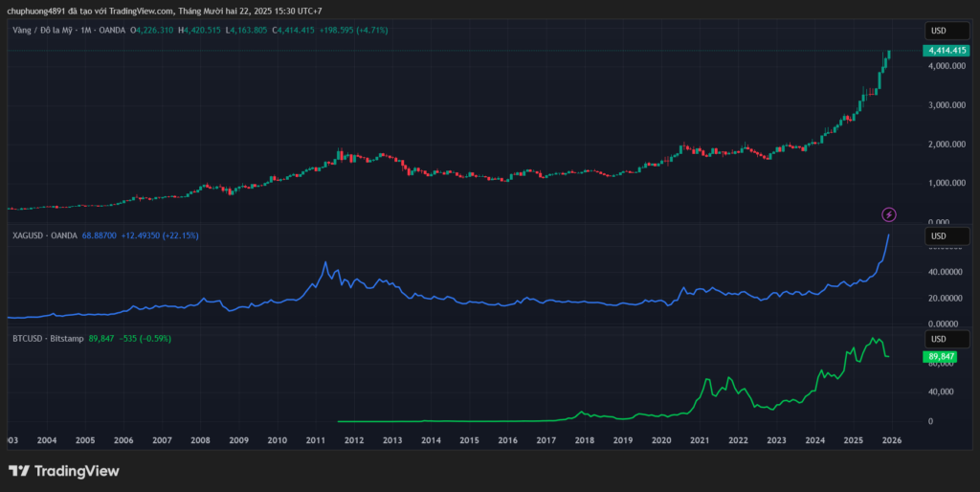The height and width of the screenshot is (492, 980).
Task: Click the 2011 label on time axis
Action: [316, 440]
